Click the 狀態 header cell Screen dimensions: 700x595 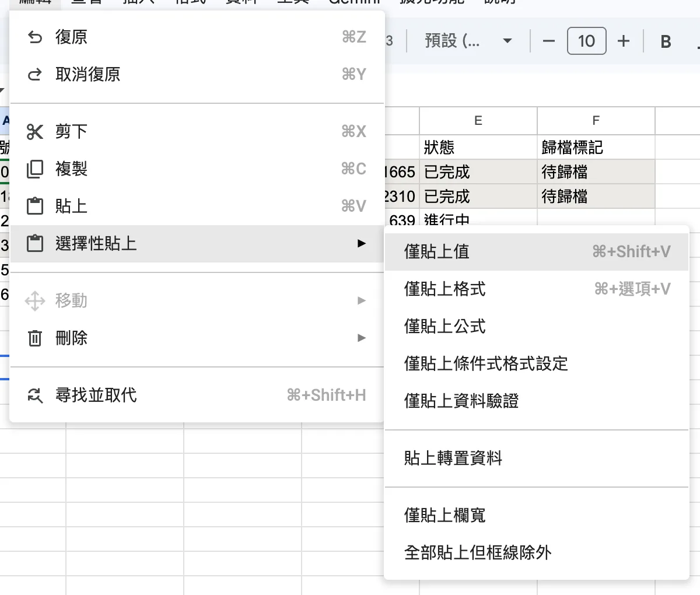point(478,147)
